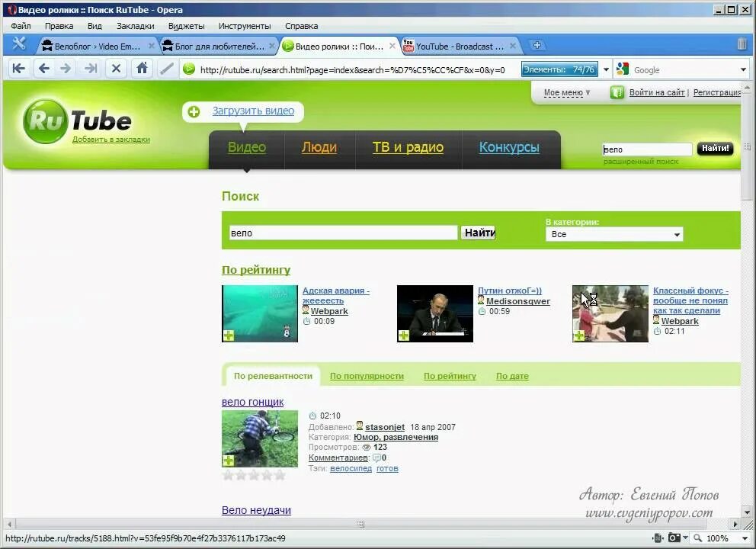The image size is (756, 549).
Task: Click the RuTube logo
Action: [77, 121]
